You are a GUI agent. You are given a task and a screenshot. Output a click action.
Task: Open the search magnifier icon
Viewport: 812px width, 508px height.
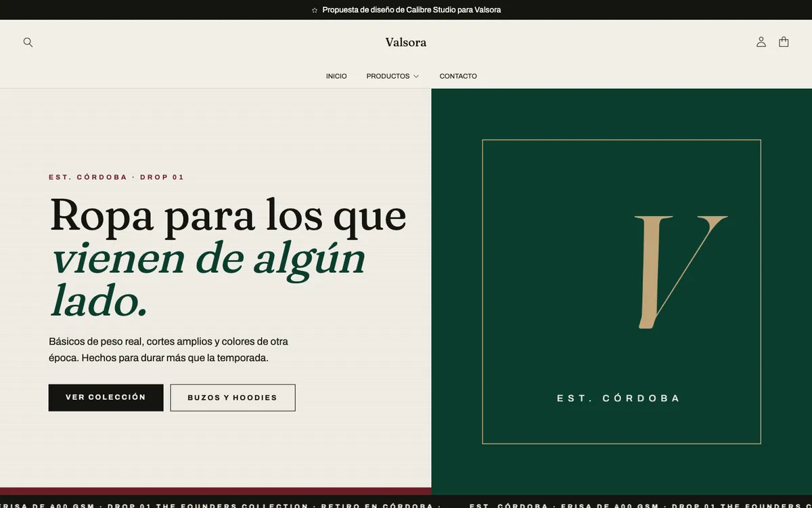click(x=28, y=42)
